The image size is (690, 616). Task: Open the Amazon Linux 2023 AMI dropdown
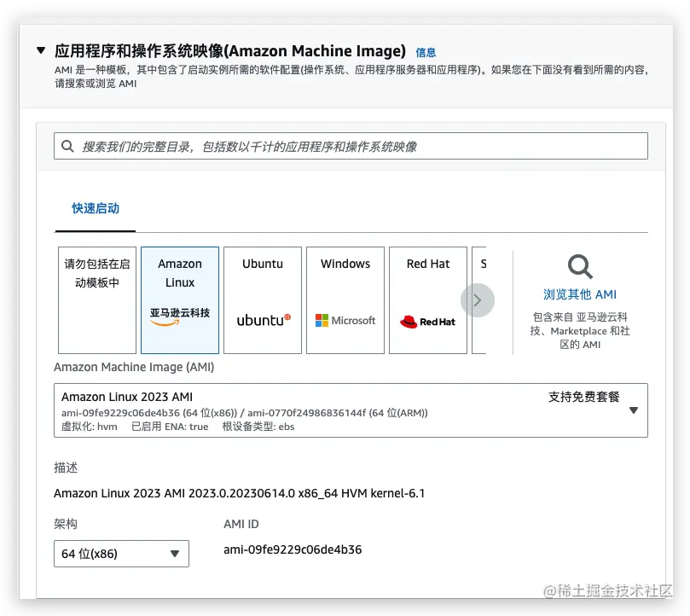(351, 410)
